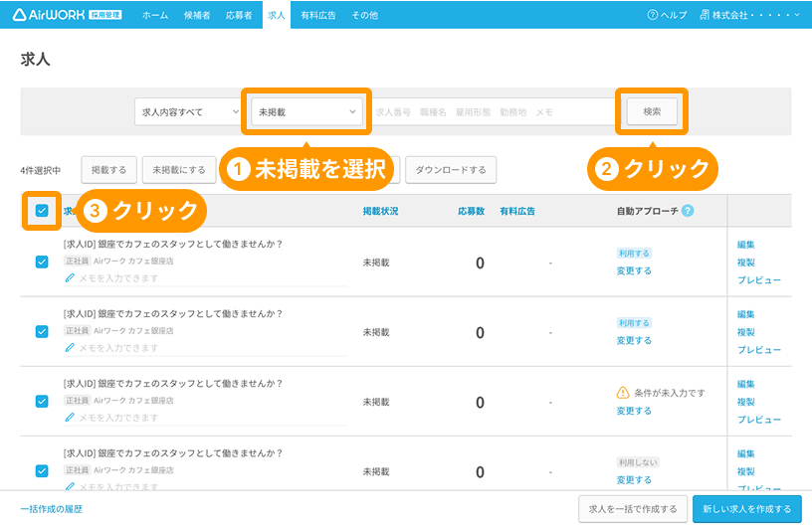
Task: Click 変更する in the second job row
Action: click(x=634, y=341)
